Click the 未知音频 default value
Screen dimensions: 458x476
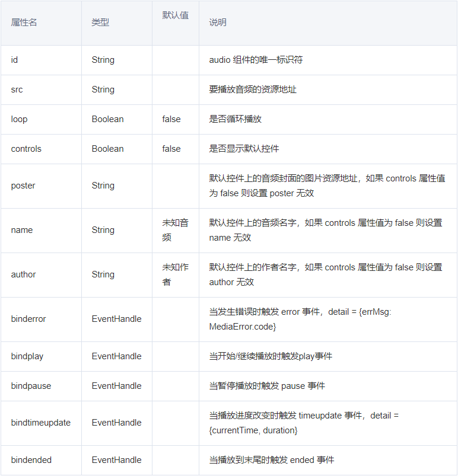click(x=176, y=230)
